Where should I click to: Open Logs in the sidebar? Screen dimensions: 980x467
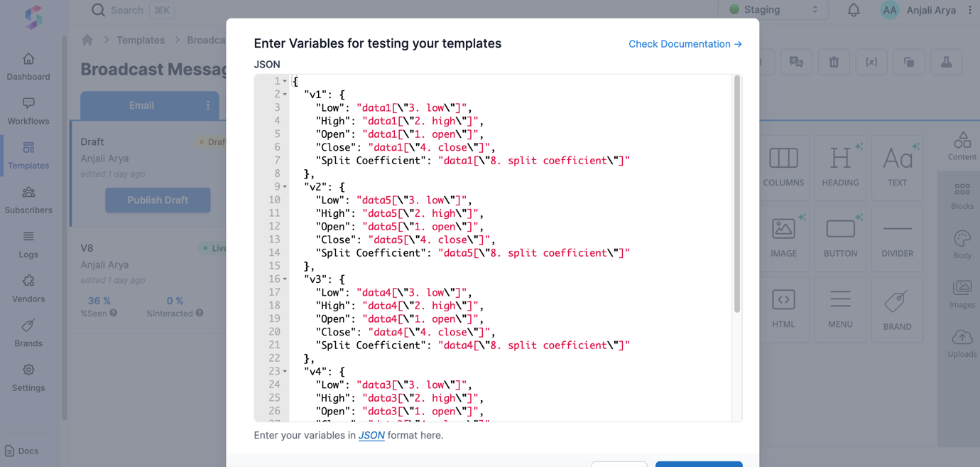(28, 245)
